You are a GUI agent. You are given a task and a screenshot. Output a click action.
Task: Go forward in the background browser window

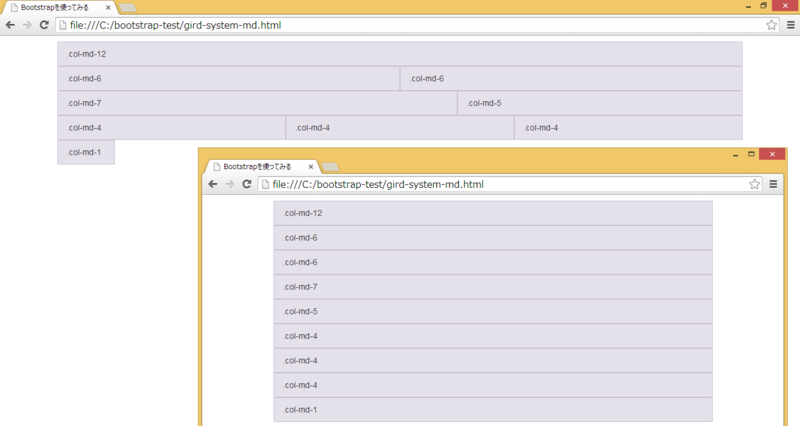tap(27, 25)
